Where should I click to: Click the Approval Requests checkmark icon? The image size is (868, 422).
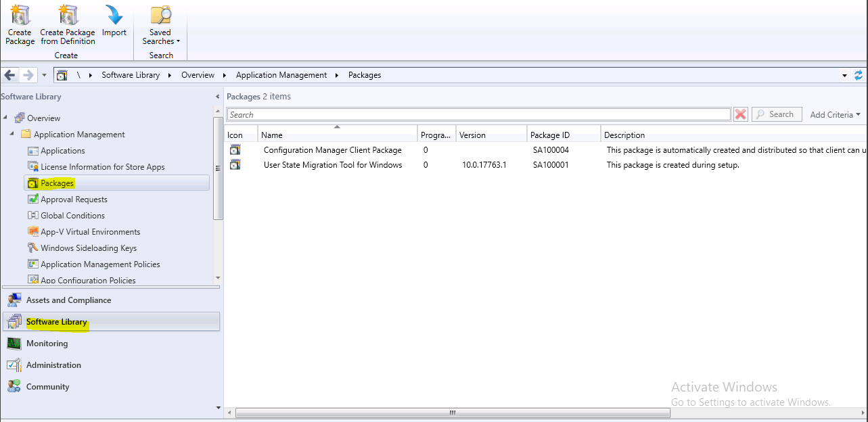click(32, 199)
